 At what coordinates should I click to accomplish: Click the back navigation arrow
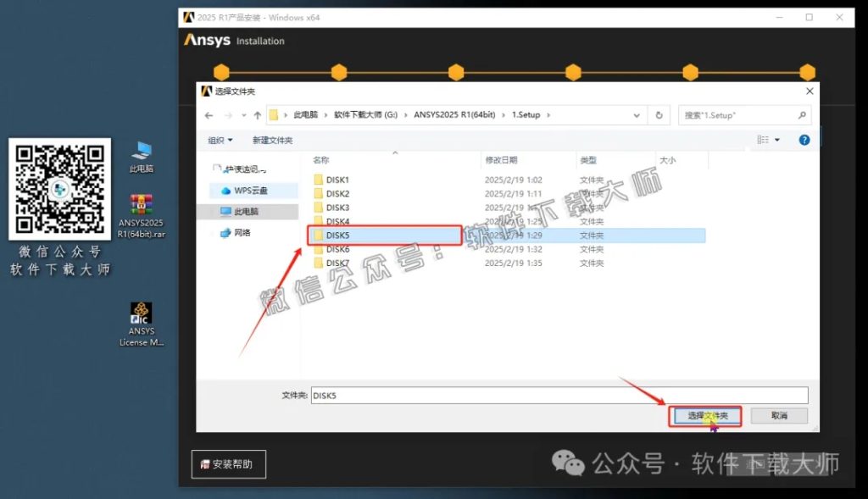point(209,114)
